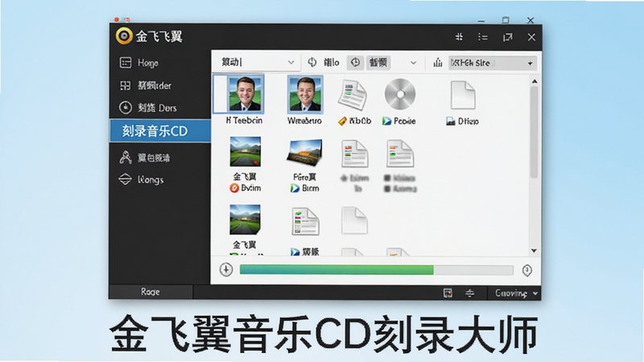Click the gold disc app logo
644x362 pixels.
click(124, 36)
